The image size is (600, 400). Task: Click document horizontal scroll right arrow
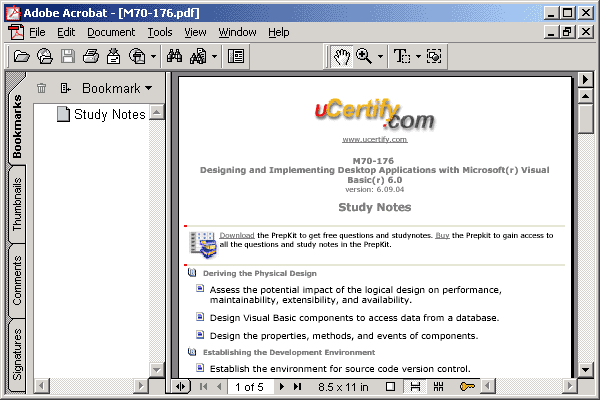[x=570, y=385]
